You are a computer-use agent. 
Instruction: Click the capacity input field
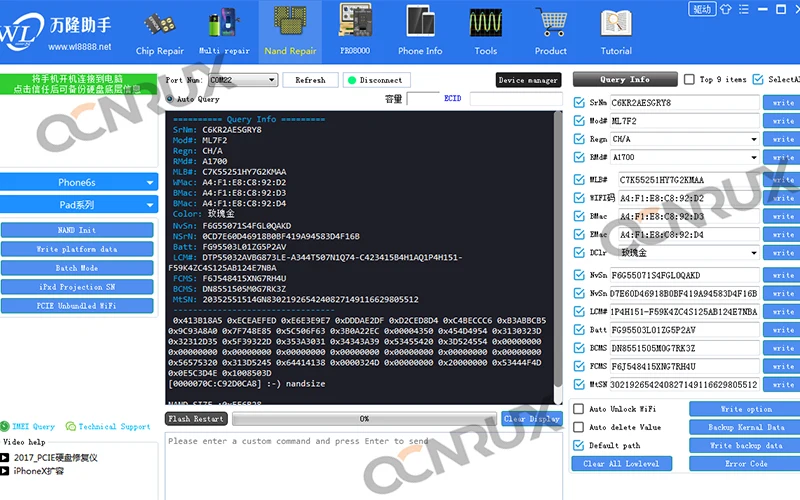pyautogui.click(x=423, y=98)
